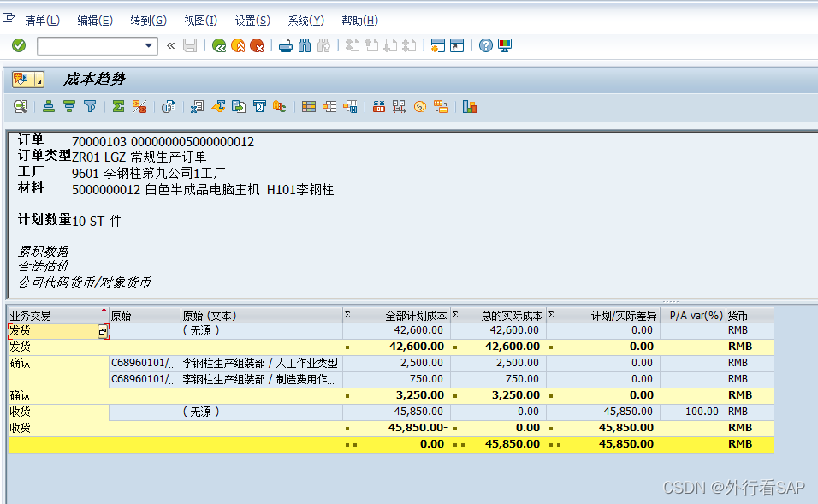818x504 pixels.
Task: Click the red Cancel icon
Action: [257, 45]
